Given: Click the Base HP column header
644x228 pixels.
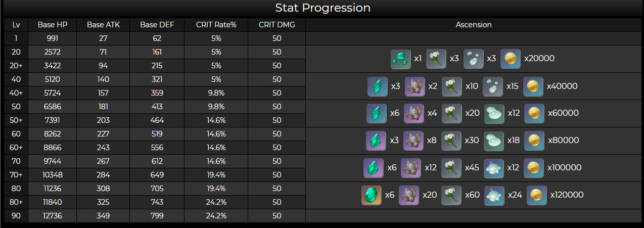Looking at the screenshot, I should pos(53,25).
